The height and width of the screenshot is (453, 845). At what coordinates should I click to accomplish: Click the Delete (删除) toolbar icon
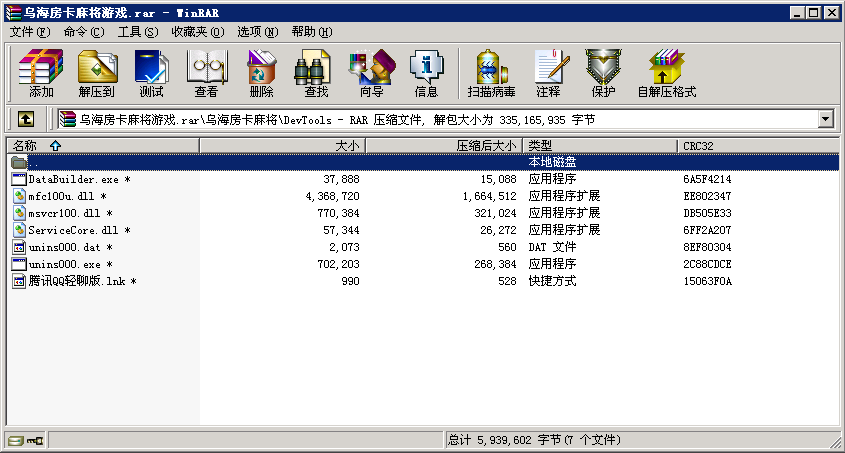(261, 74)
